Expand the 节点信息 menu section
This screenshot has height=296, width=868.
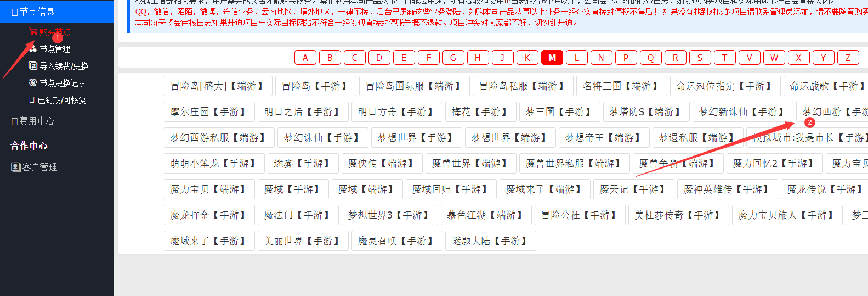(57, 12)
